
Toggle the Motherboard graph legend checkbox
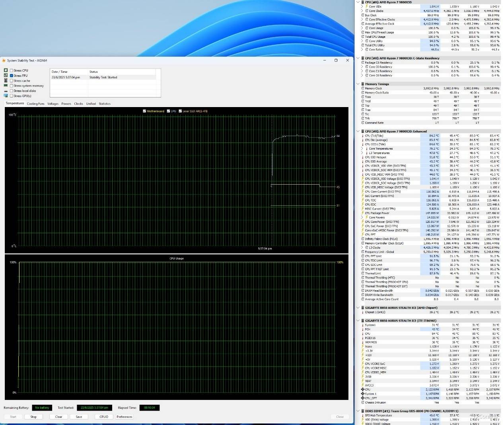pos(144,111)
